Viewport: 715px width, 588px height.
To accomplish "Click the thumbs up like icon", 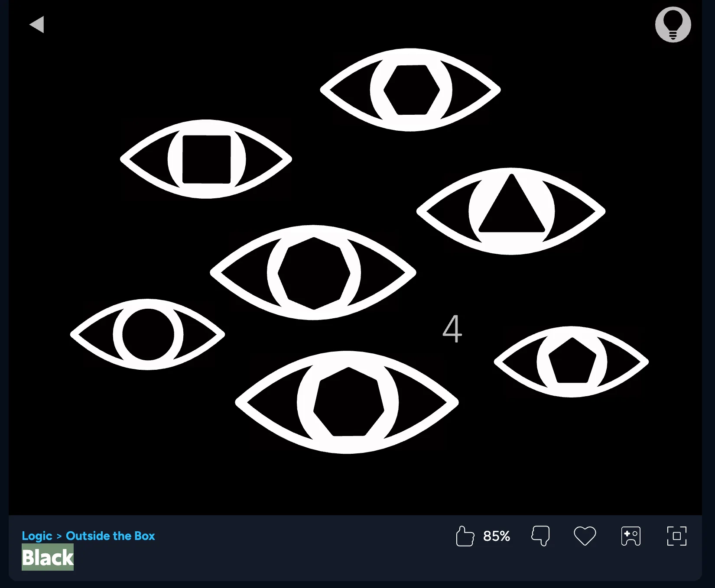I will tap(465, 536).
